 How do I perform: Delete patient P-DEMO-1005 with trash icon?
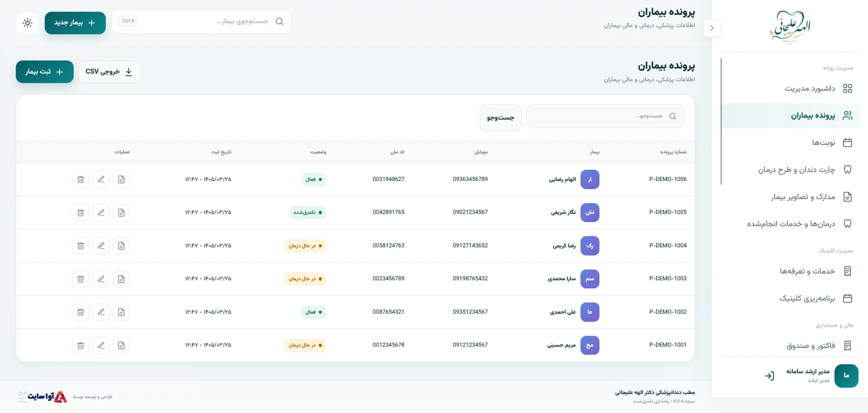(x=80, y=212)
